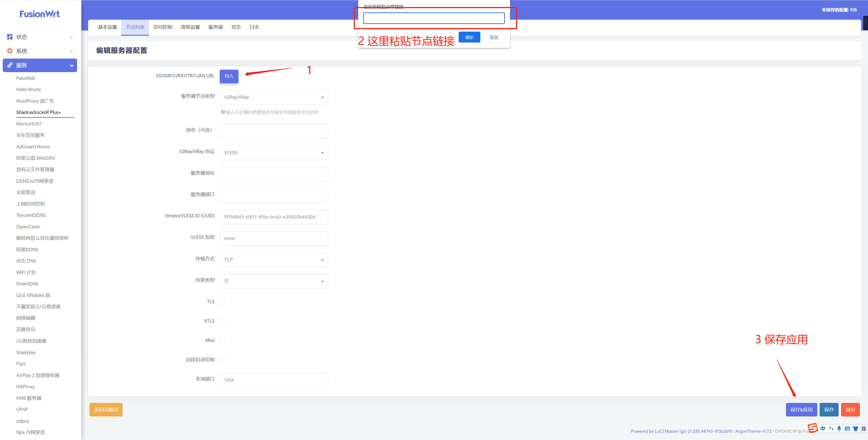Switch to the 状态 tab
This screenshot has height=440, width=868.
(236, 27)
